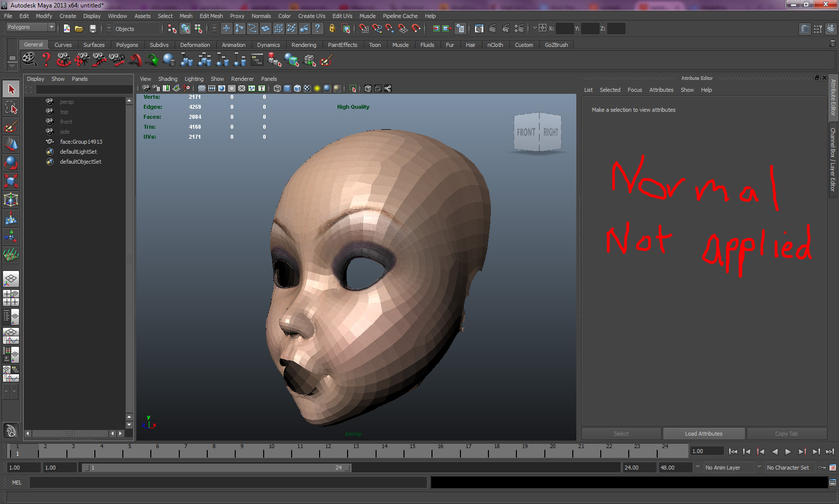Select the Soft Modification tool
Viewport: 839px width, 504px height.
pos(11,218)
